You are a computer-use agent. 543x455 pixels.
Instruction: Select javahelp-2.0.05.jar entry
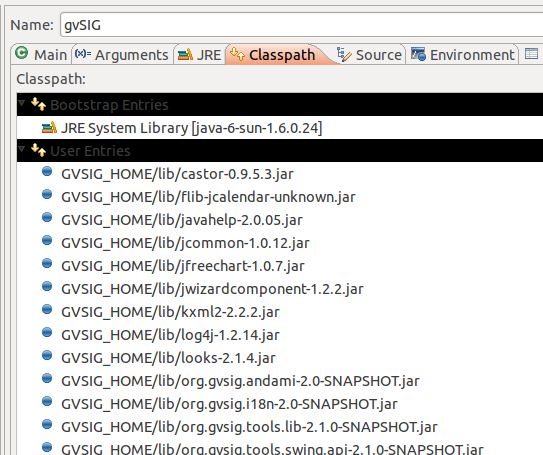[182, 220]
